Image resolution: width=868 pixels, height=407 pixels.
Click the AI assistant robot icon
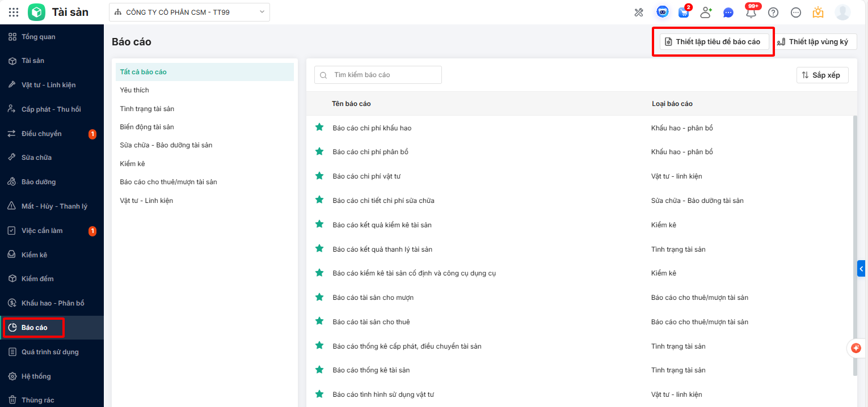pos(661,12)
